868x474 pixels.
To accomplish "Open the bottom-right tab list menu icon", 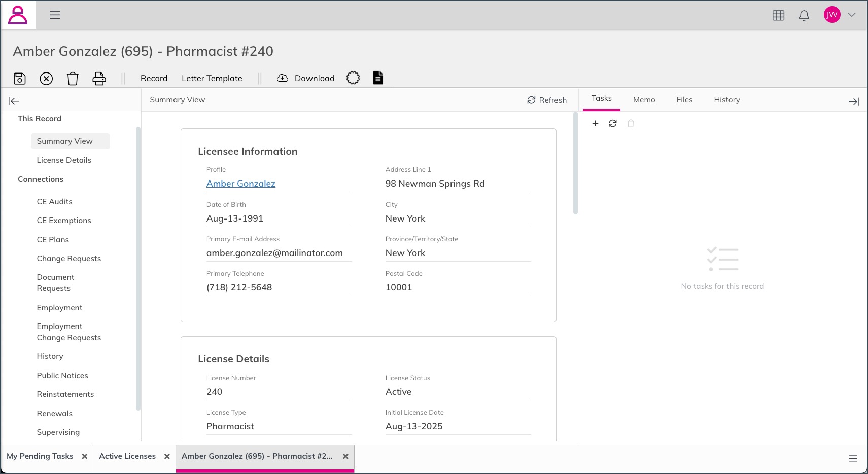I will coord(853,458).
